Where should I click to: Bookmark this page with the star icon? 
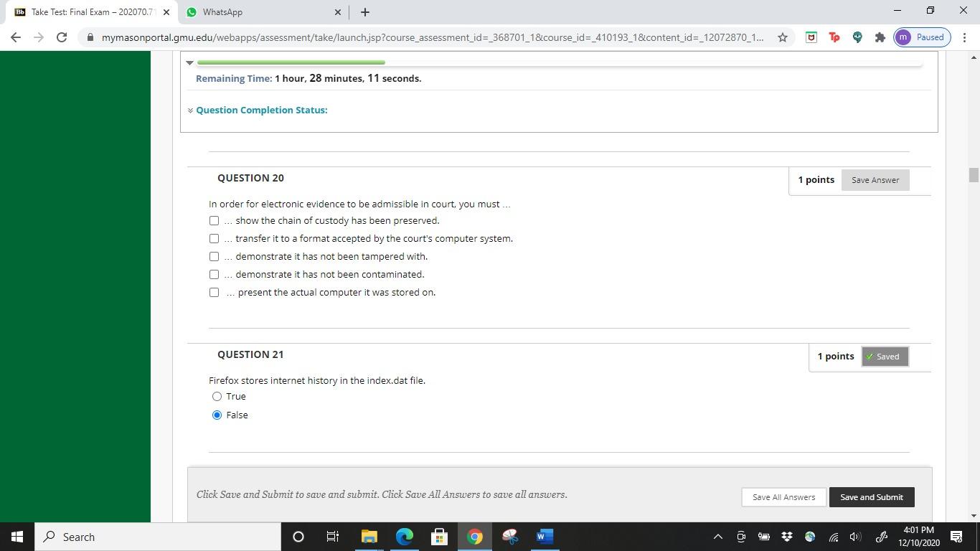pyautogui.click(x=783, y=37)
